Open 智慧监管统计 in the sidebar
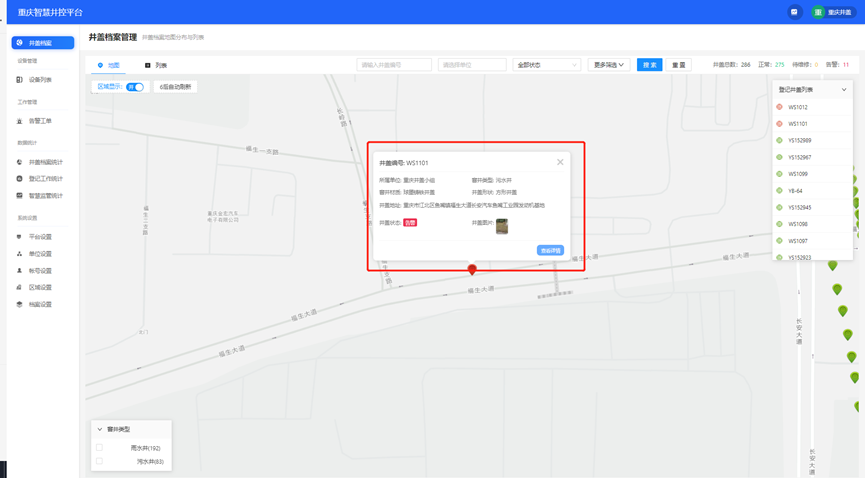This screenshot has height=478, width=865. pos(45,196)
